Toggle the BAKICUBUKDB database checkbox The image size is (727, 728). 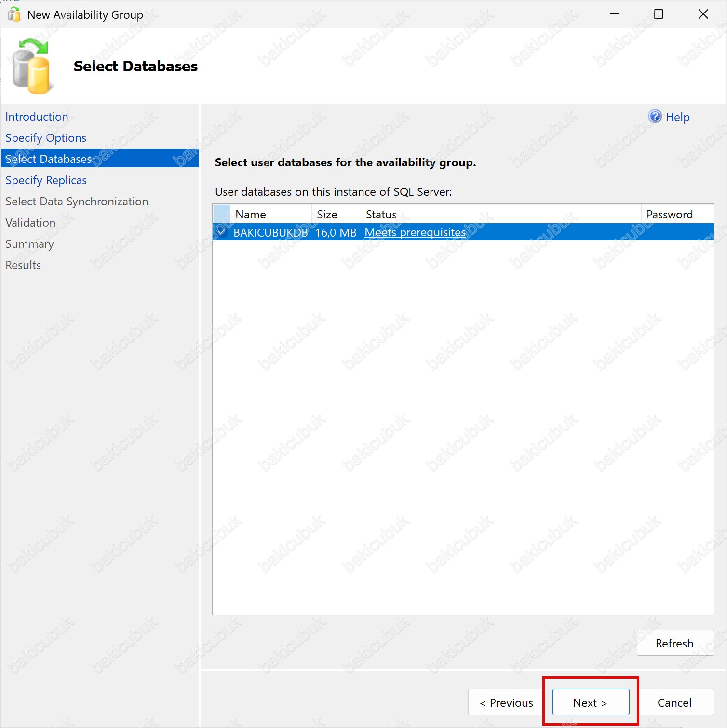point(221,232)
